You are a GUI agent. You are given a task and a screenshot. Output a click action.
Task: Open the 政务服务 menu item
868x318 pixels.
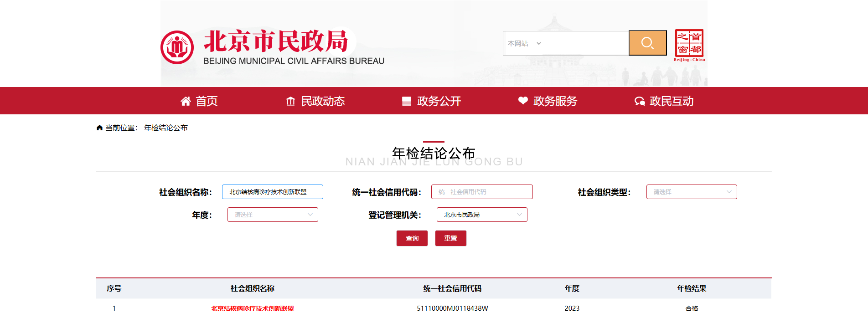pos(555,101)
